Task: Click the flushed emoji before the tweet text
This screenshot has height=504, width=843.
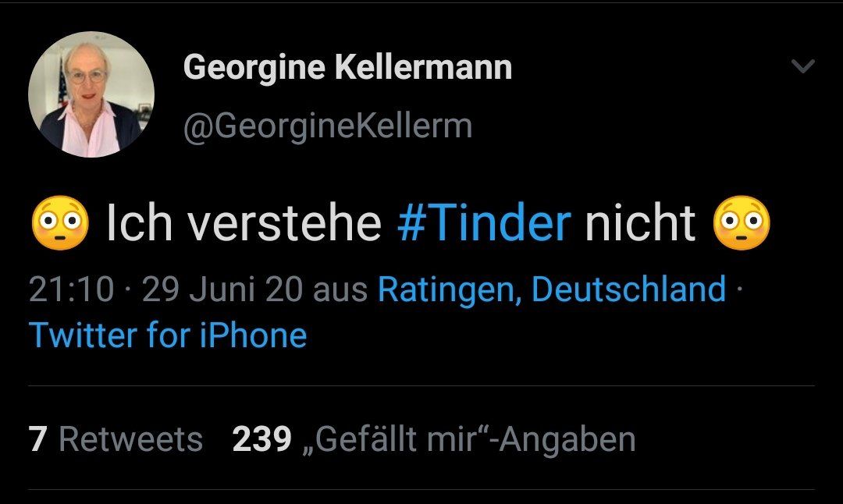Action: 59,224
